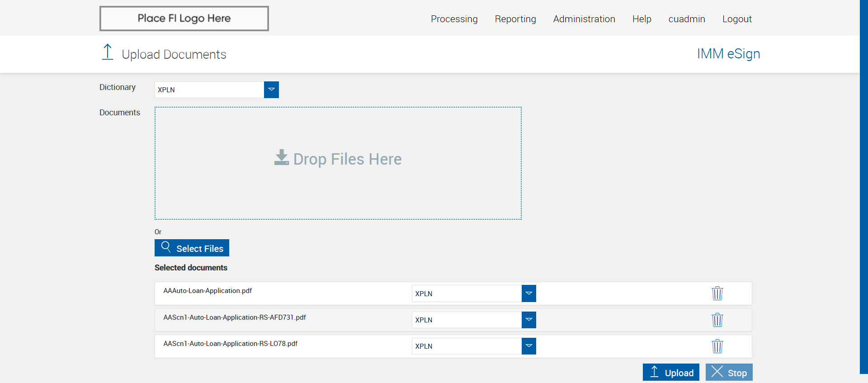Open the Reporting menu

click(x=515, y=19)
